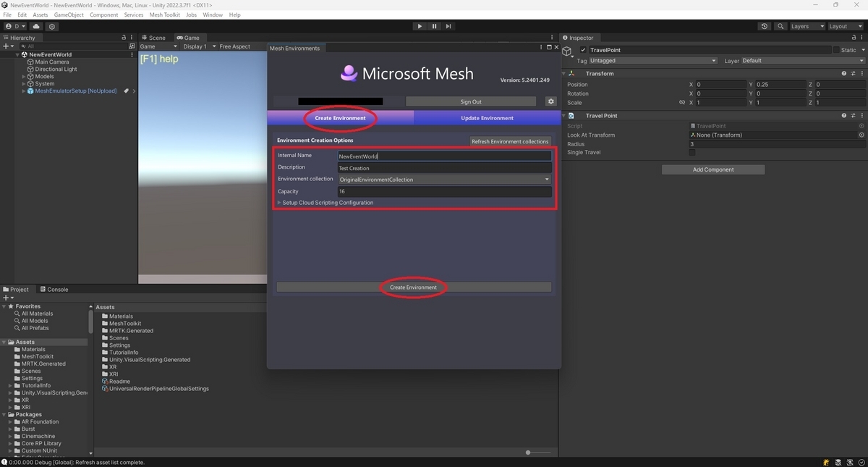This screenshot has width=868, height=467.
Task: Open the Look At Transform object picker
Action: [861, 135]
